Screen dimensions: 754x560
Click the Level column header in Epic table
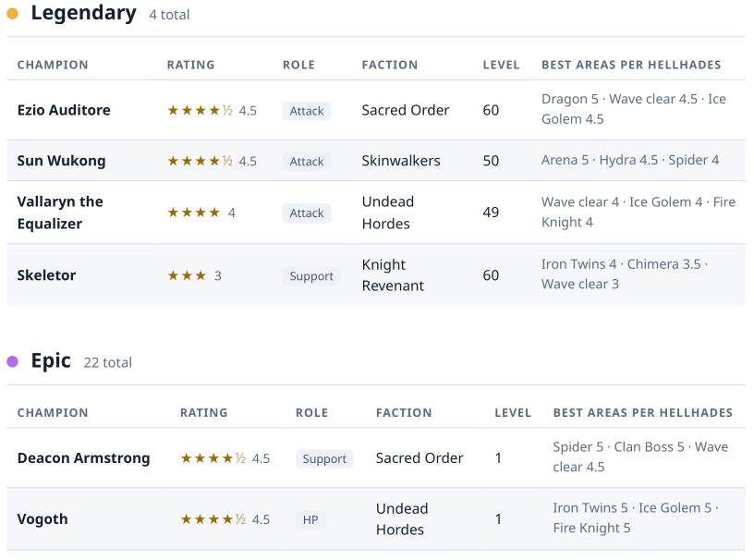point(513,413)
